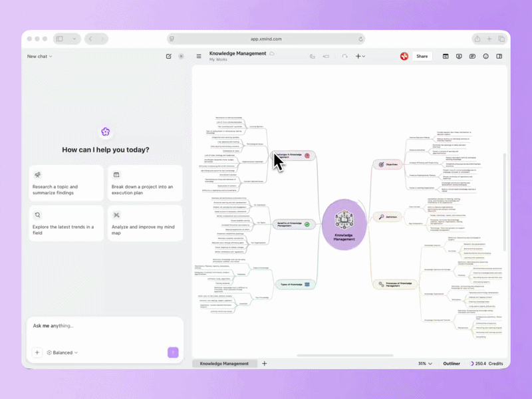Image resolution: width=532 pixels, height=399 pixels.
Task: Select the Objectives topic node
Action: [388, 164]
